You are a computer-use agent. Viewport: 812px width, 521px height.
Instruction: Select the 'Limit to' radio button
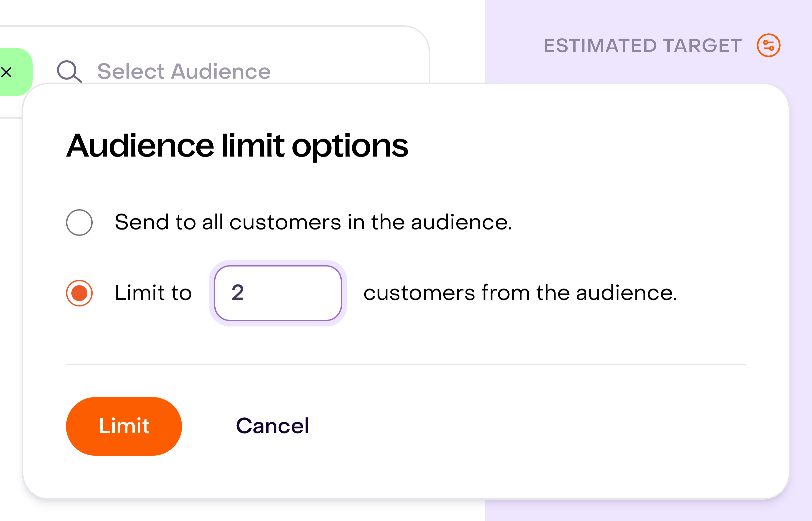[x=79, y=293]
